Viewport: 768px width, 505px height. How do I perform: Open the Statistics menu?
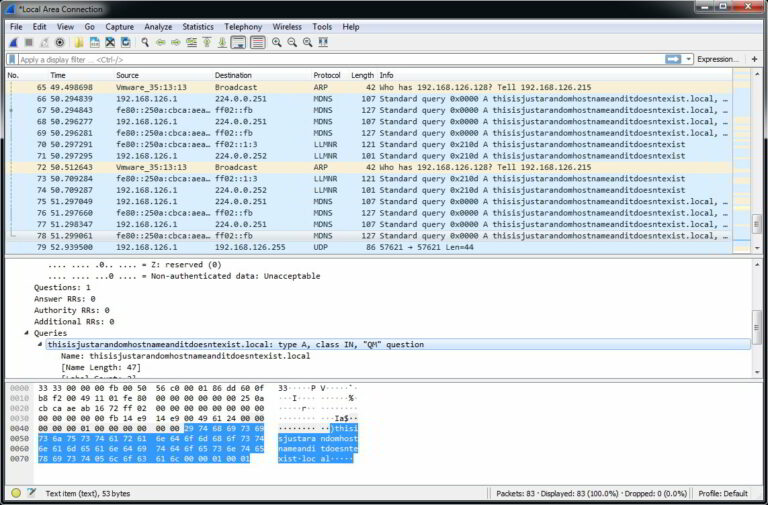pyautogui.click(x=198, y=27)
